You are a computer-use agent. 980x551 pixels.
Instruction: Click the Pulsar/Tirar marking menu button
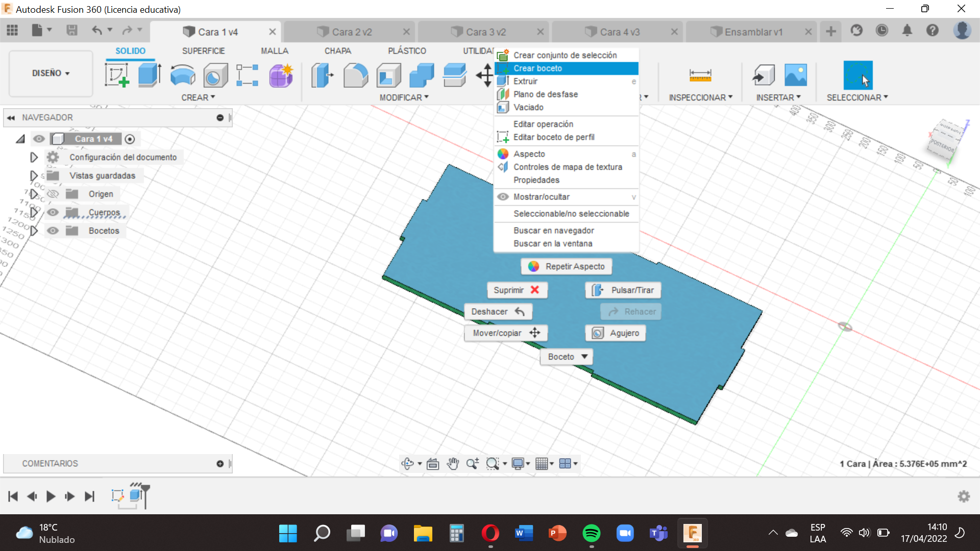tap(623, 290)
